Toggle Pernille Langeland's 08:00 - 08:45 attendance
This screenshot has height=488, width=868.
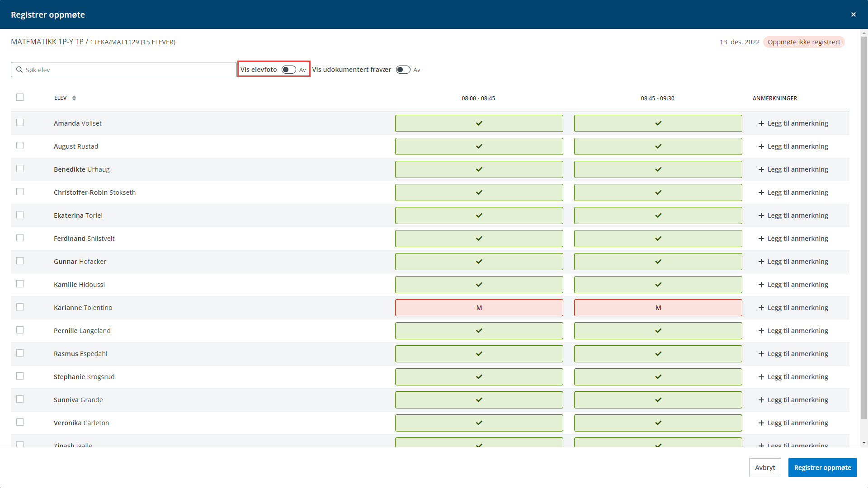(479, 331)
